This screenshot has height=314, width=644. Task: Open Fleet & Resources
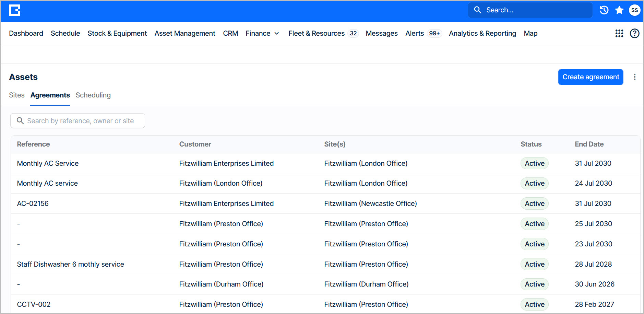pyautogui.click(x=323, y=33)
